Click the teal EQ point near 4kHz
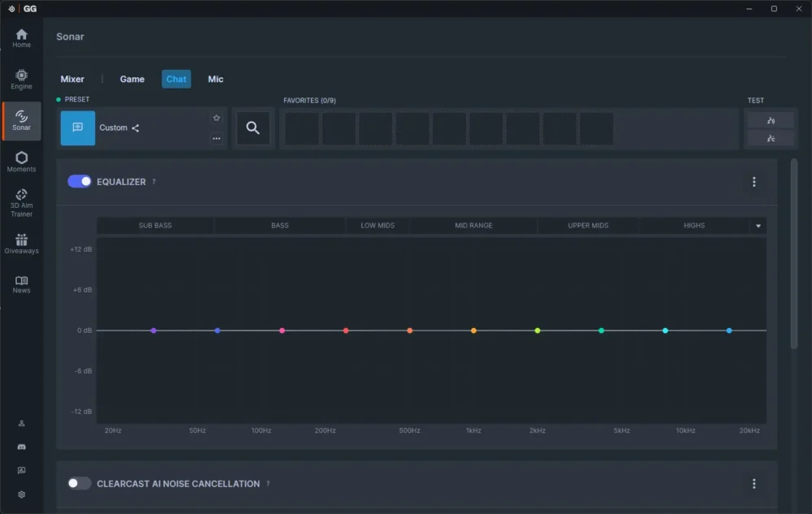 point(601,330)
